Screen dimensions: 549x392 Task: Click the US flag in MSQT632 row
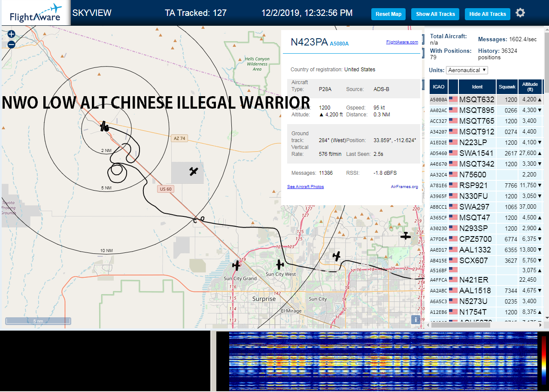point(453,99)
